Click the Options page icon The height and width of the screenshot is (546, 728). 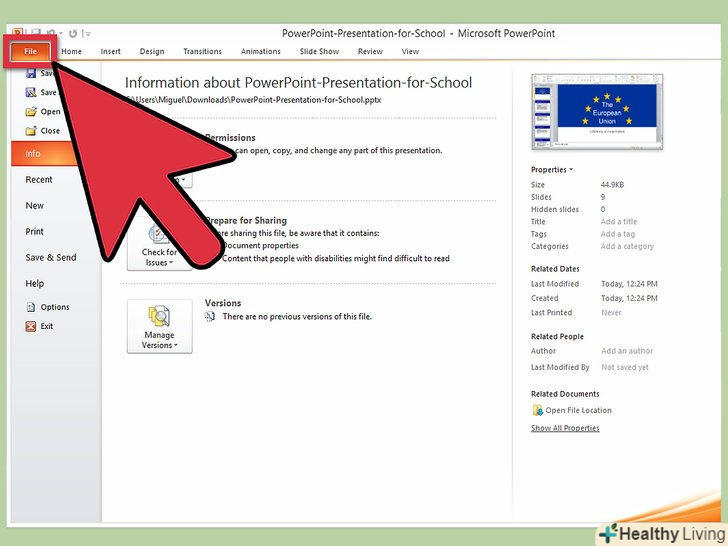(x=31, y=307)
